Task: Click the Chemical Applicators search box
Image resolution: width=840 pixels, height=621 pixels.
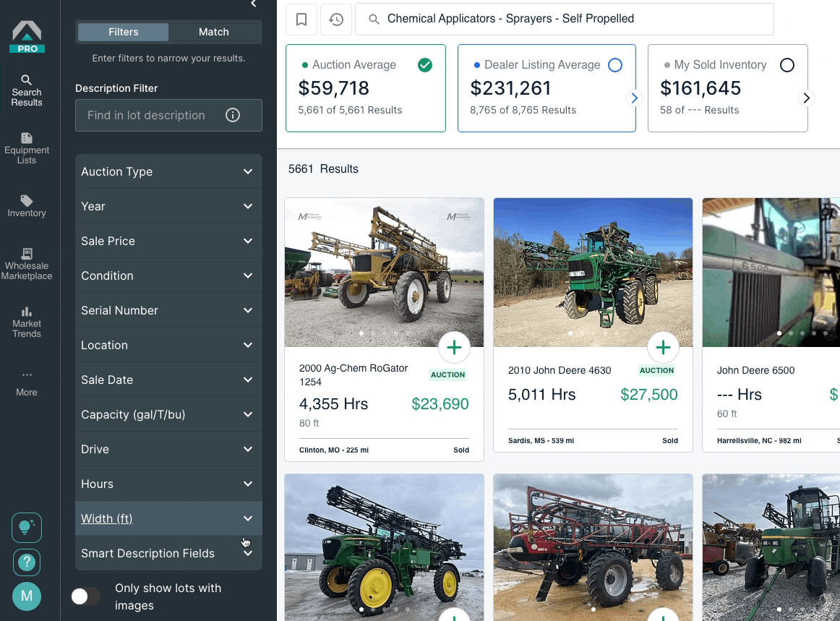Action: 565,20
